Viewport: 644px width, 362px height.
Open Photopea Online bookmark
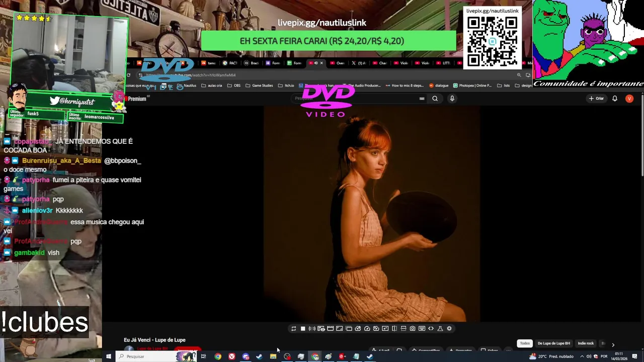pyautogui.click(x=473, y=85)
